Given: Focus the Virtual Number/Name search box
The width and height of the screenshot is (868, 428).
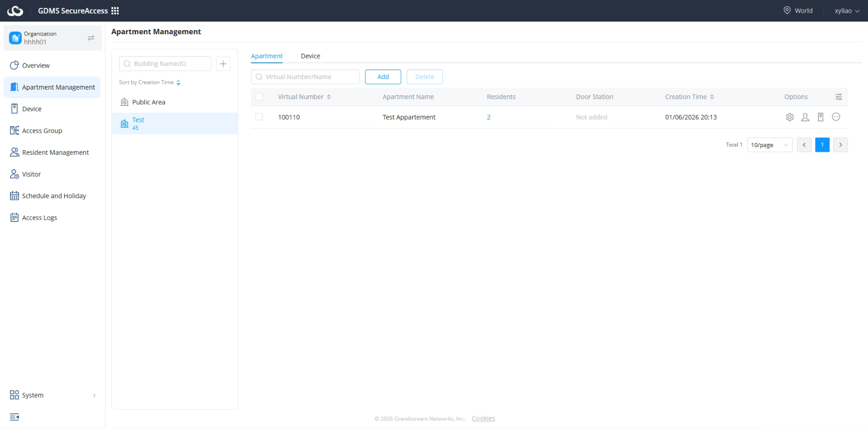Looking at the screenshot, I should point(305,77).
